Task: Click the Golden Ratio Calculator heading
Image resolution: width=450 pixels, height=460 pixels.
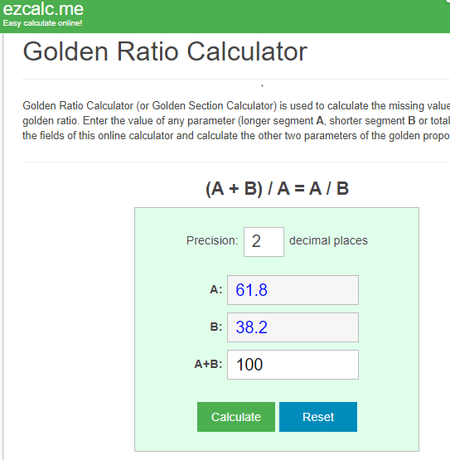Action: [x=165, y=52]
